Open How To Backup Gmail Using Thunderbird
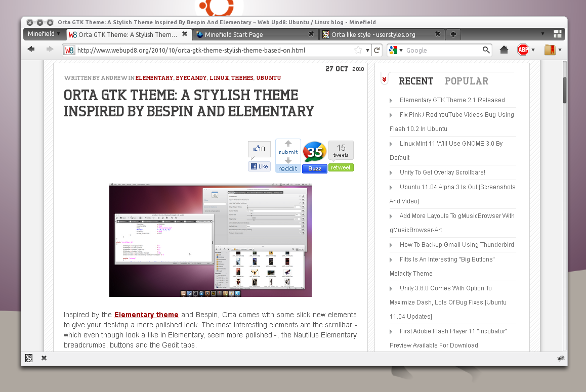This screenshot has width=586, height=392. click(x=456, y=245)
